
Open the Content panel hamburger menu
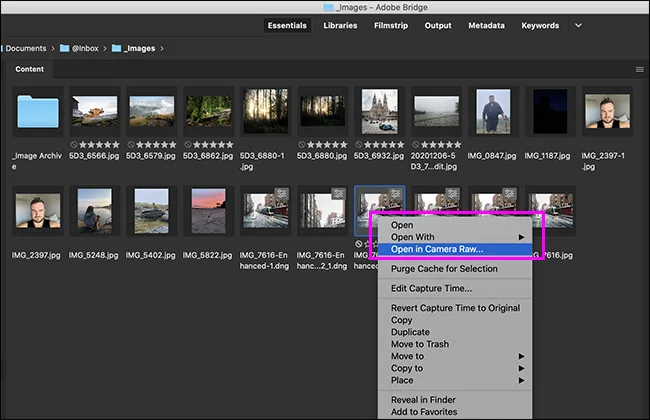tap(639, 69)
